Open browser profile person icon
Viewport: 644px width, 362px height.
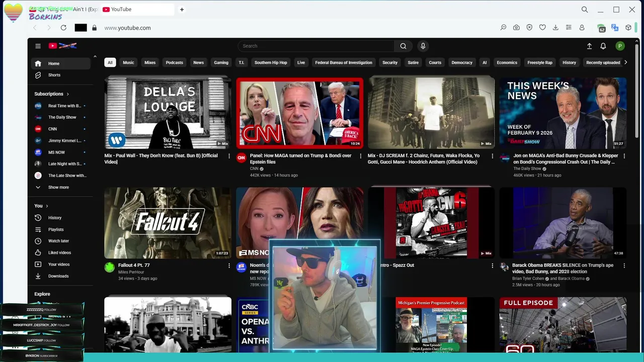[x=582, y=28]
